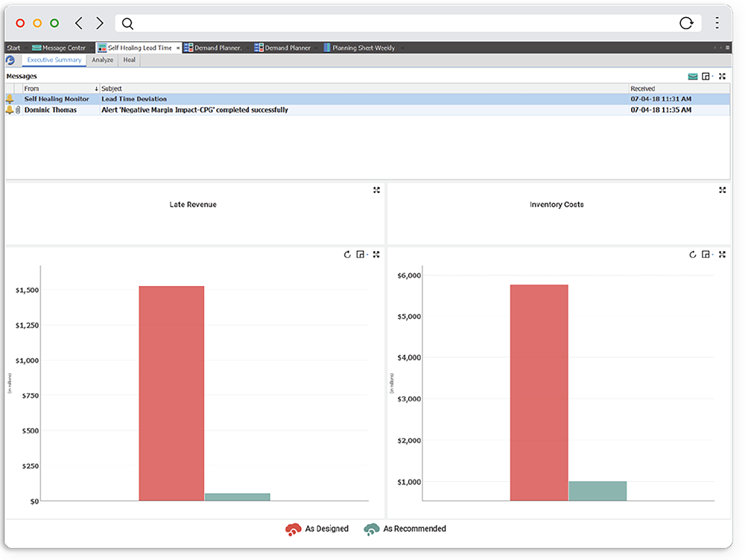Image resolution: width=745 pixels, height=560 pixels.
Task: Toggle As Recommended legend series
Action: [x=405, y=529]
